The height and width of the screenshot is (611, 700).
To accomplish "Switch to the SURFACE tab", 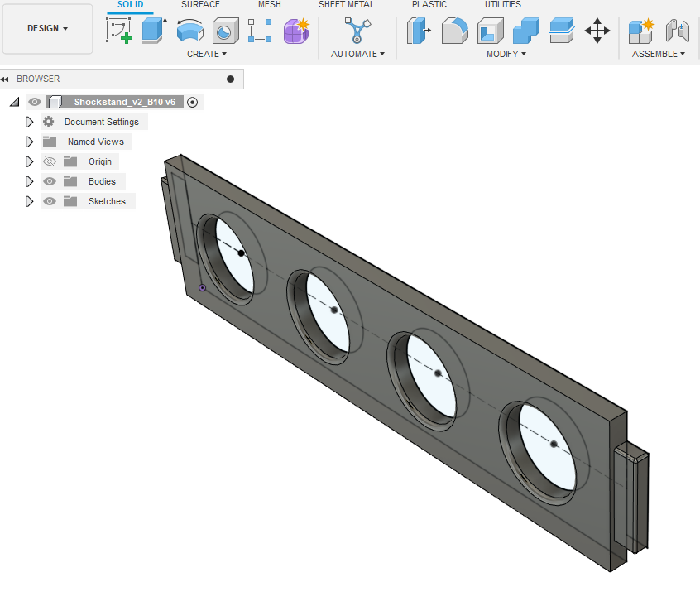I will [200, 5].
